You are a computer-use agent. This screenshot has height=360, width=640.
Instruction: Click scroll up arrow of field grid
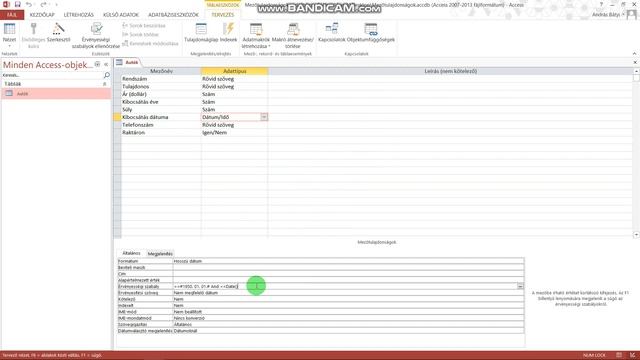point(636,71)
